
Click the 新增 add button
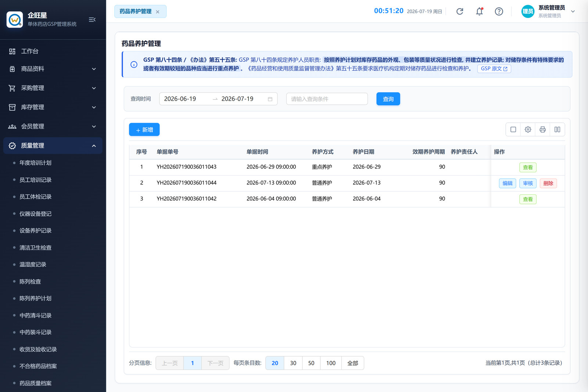(144, 130)
